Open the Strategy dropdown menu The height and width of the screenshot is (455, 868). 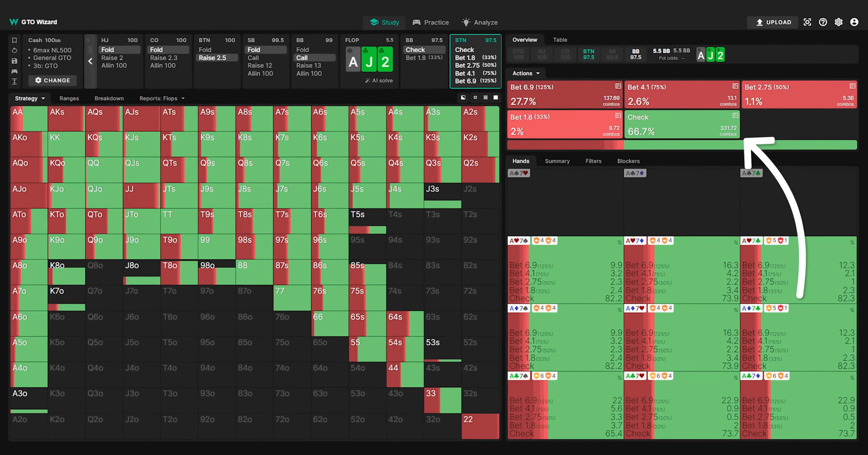coord(30,98)
